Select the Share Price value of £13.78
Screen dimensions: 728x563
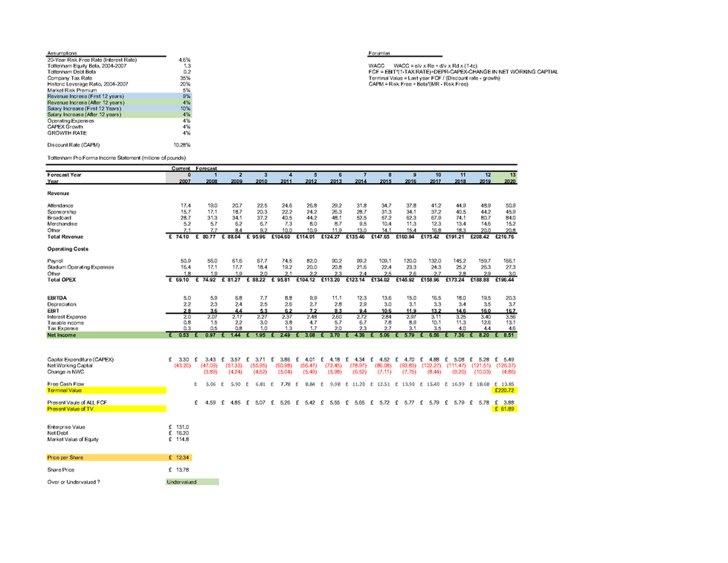[x=178, y=471]
